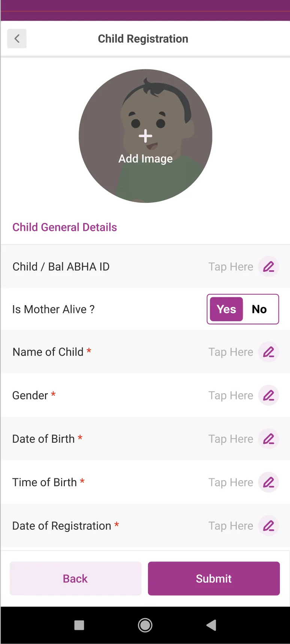The image size is (290, 644).
Task: Tap the plus icon to add child photo
Action: click(x=145, y=136)
